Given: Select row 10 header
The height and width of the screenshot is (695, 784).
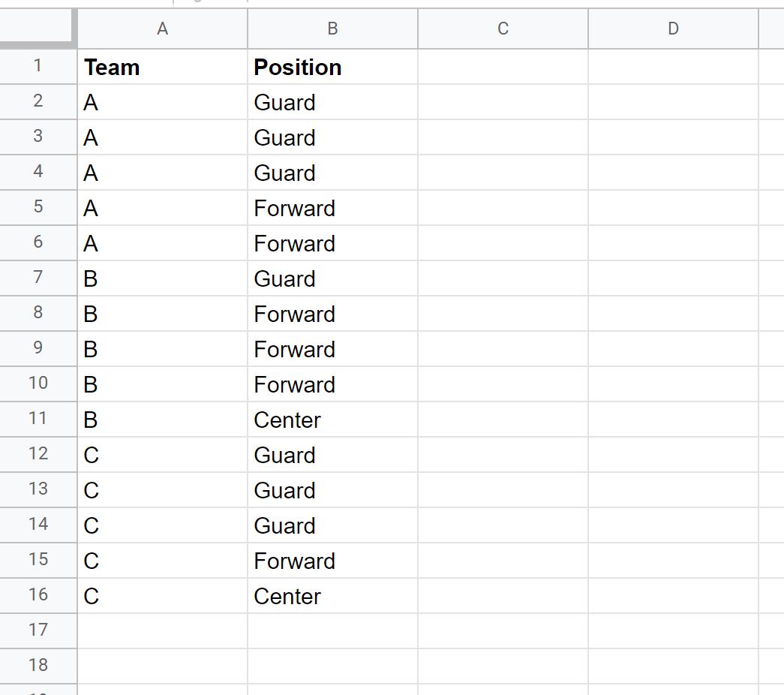Looking at the screenshot, I should (x=38, y=384).
